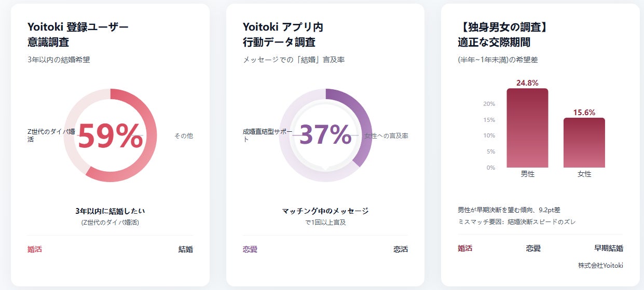Click the Z世代のダイパ婚活 label left of donut
Viewport: 644px width, 290px height.
pyautogui.click(x=51, y=135)
